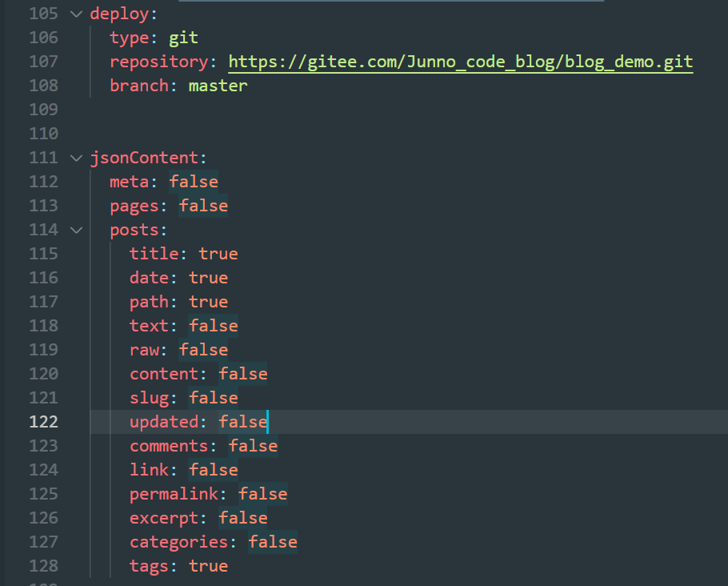This screenshot has height=586, width=728.
Task: Click the 'title' true value
Action: coord(218,254)
